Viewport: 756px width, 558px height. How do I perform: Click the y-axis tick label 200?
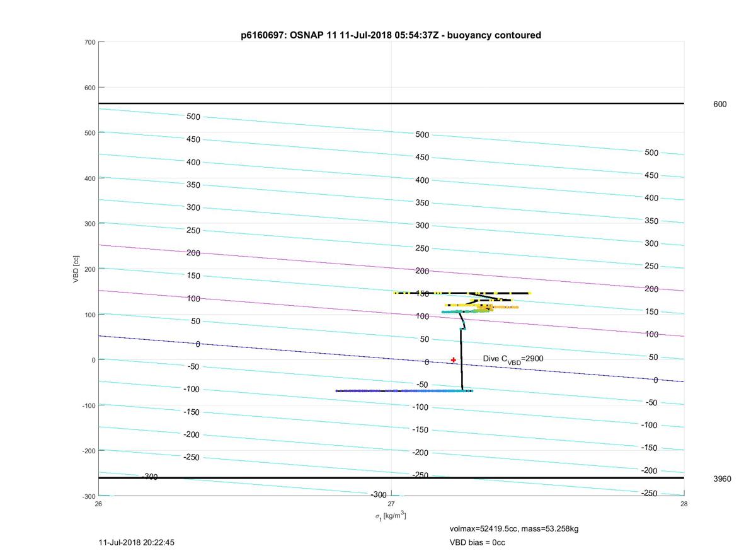(x=89, y=269)
